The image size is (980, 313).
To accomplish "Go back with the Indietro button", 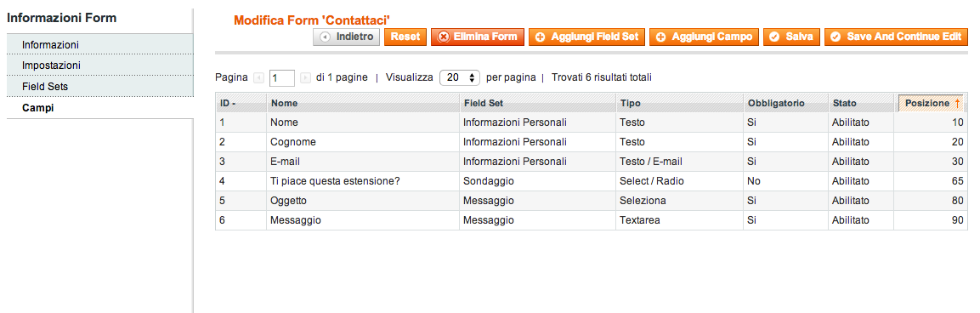I will click(346, 37).
